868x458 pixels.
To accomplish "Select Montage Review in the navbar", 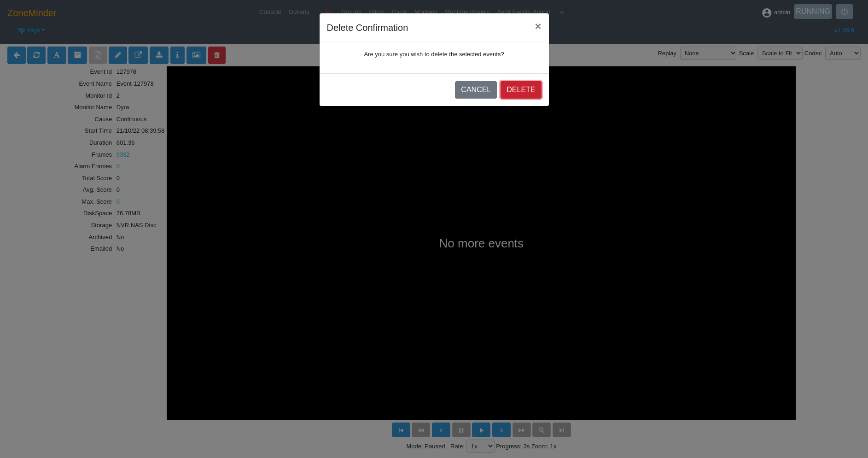I will (x=467, y=12).
